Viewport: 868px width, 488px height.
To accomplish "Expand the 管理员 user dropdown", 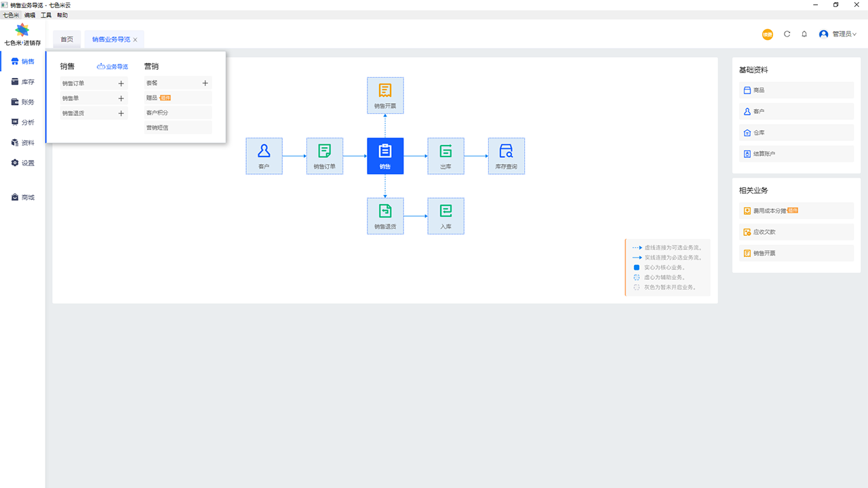I will [838, 34].
